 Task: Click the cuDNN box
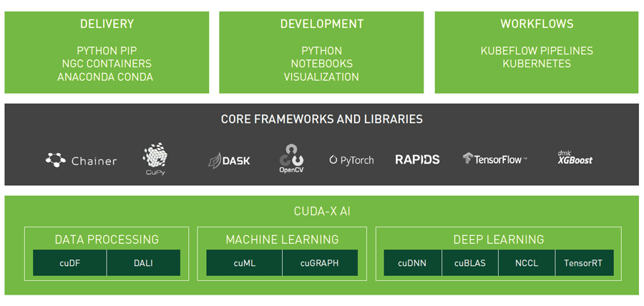coord(413,263)
